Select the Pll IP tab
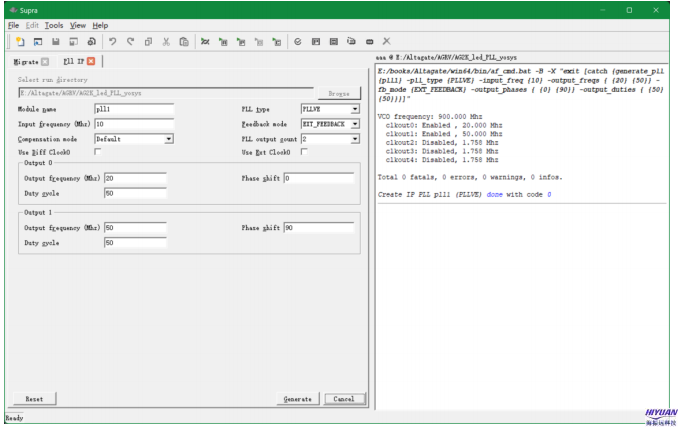The image size is (678, 427). 74,61
